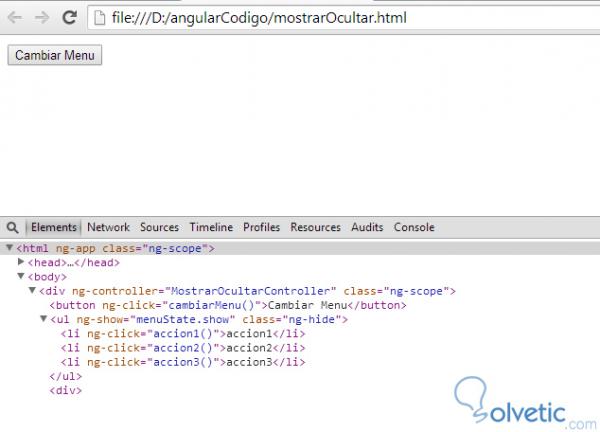Click the Cambiar Menu button

pos(55,55)
